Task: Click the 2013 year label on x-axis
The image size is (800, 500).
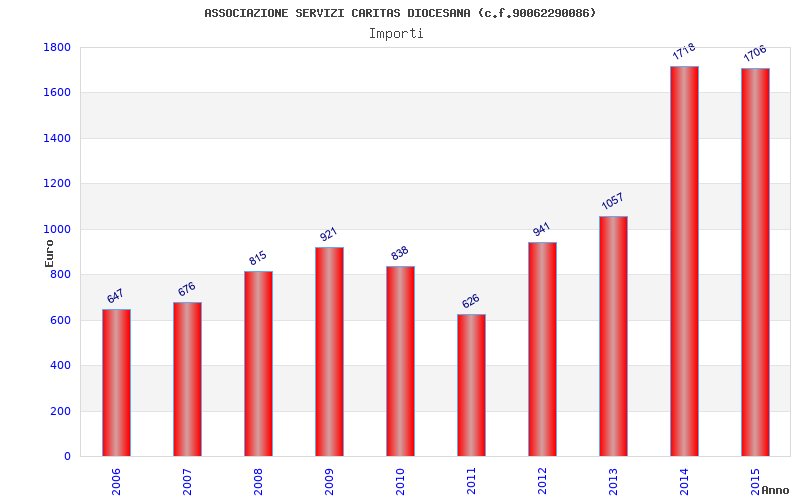Action: pos(613,482)
